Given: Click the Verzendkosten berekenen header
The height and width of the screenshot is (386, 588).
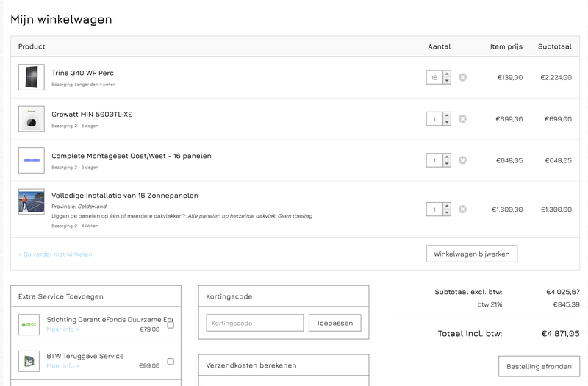Looking at the screenshot, I should coord(284,365).
